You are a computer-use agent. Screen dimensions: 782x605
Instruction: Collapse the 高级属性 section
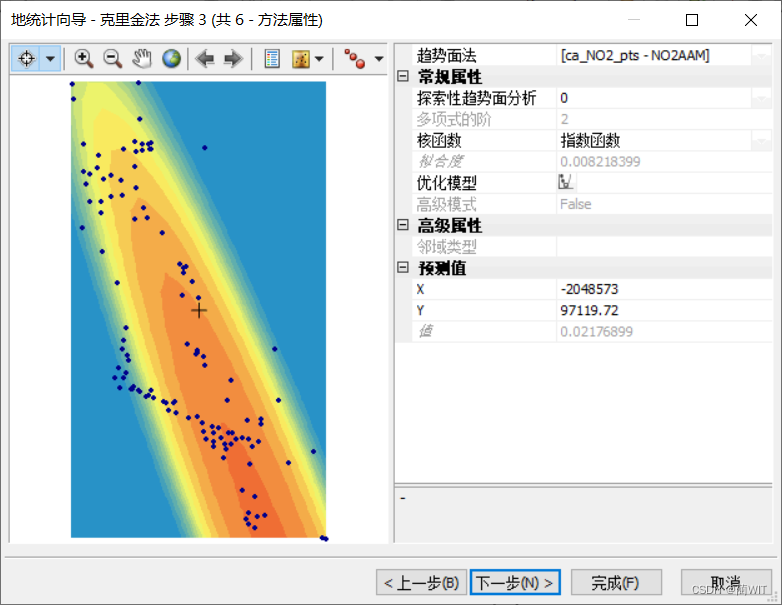click(403, 225)
